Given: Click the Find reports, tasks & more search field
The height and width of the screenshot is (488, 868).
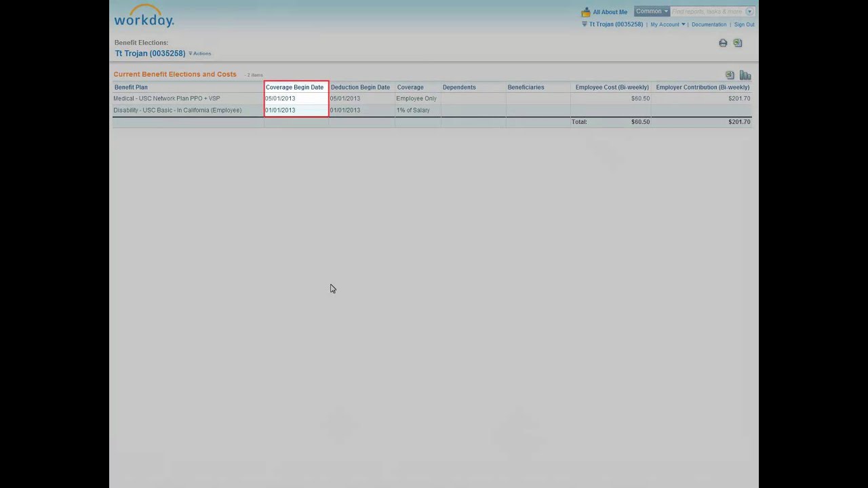Looking at the screenshot, I should coord(707,12).
